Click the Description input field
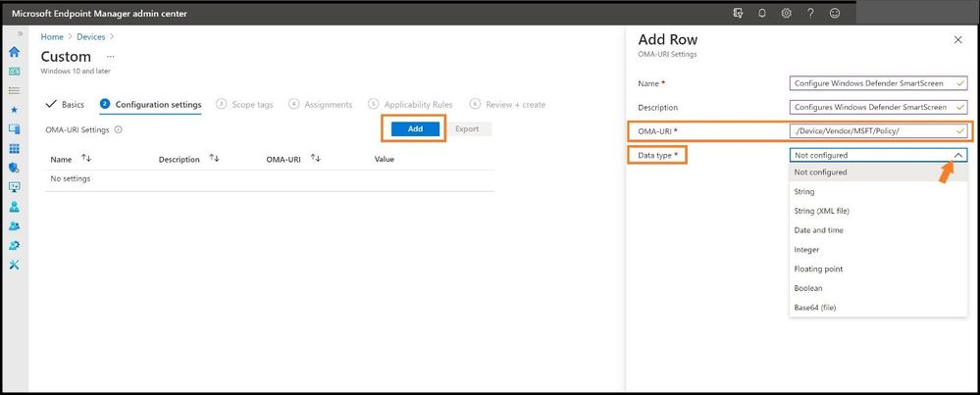The width and height of the screenshot is (980, 395). point(878,108)
